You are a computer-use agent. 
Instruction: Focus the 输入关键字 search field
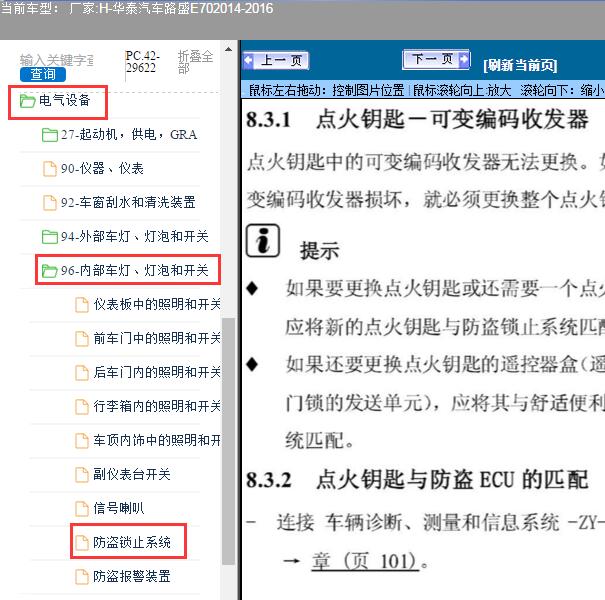click(x=57, y=60)
